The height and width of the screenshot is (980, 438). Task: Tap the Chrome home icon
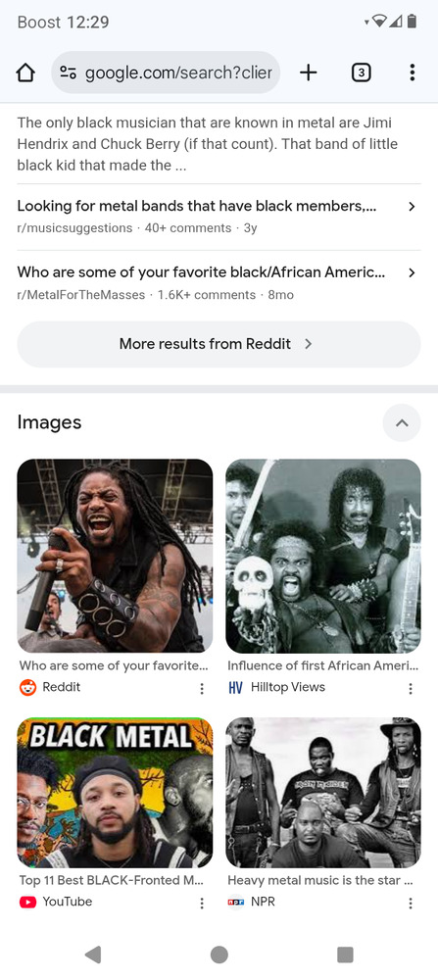(x=25, y=73)
